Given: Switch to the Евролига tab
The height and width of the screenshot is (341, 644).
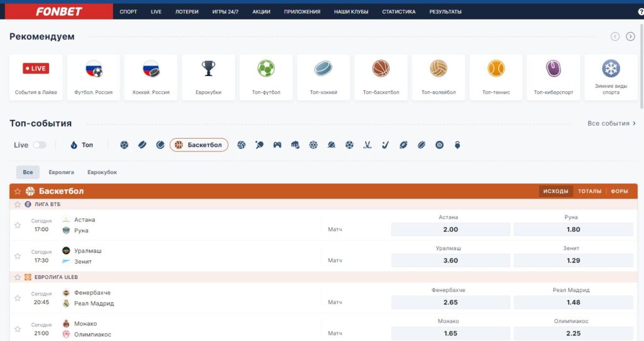Looking at the screenshot, I should click(61, 172).
